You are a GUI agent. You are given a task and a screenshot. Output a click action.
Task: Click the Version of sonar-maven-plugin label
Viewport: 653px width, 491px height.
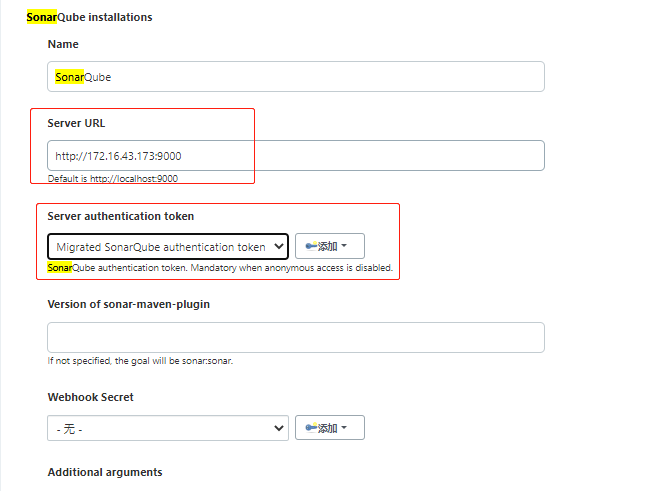tap(128, 304)
